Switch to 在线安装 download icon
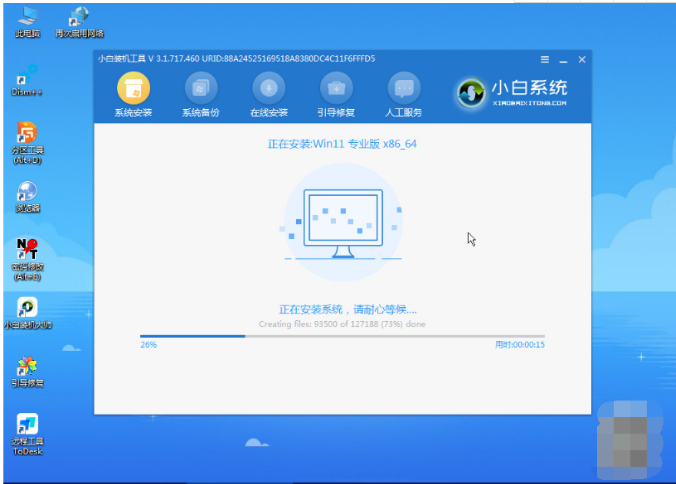 pos(268,89)
